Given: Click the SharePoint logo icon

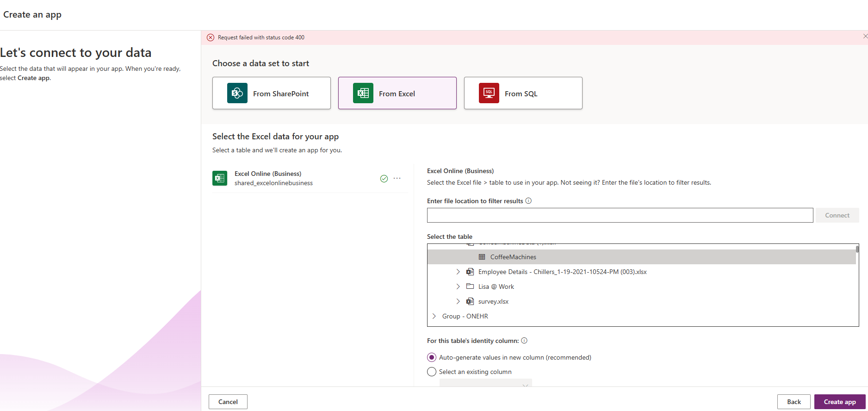Looking at the screenshot, I should [x=237, y=93].
